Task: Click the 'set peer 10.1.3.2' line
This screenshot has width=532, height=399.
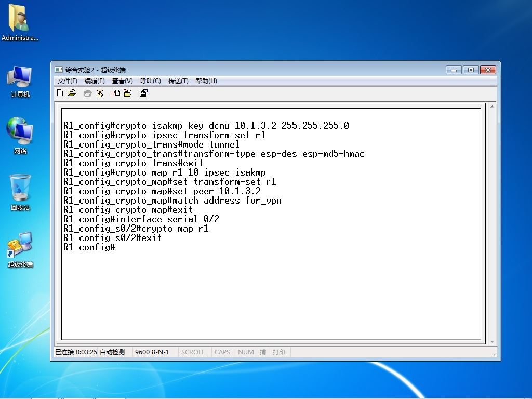Action: pyautogui.click(x=162, y=191)
